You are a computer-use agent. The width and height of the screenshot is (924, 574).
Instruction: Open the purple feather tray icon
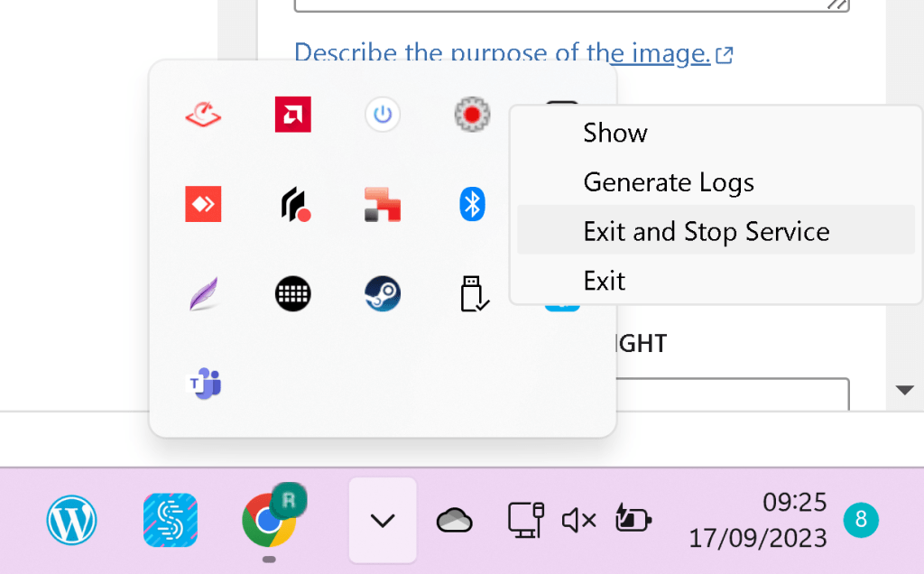pyautogui.click(x=203, y=293)
